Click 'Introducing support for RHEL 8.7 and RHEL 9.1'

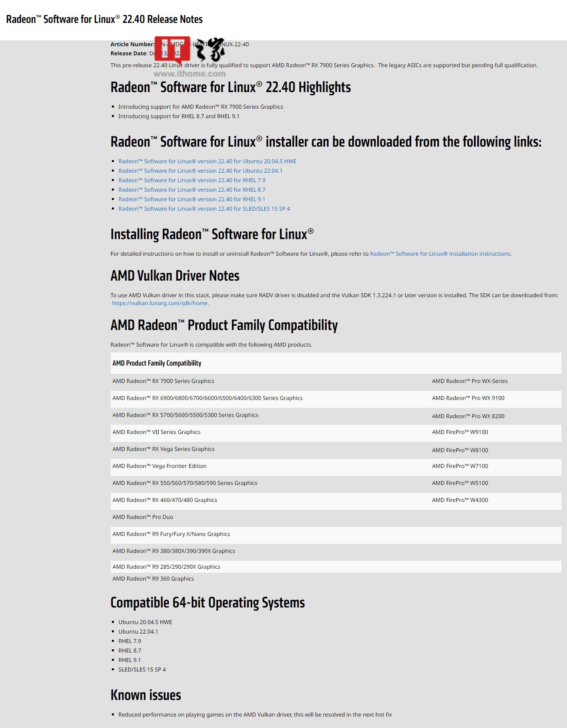pos(179,116)
